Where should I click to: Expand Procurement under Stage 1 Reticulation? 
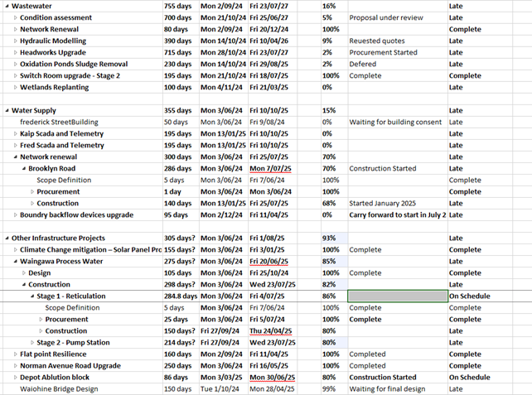click(41, 320)
